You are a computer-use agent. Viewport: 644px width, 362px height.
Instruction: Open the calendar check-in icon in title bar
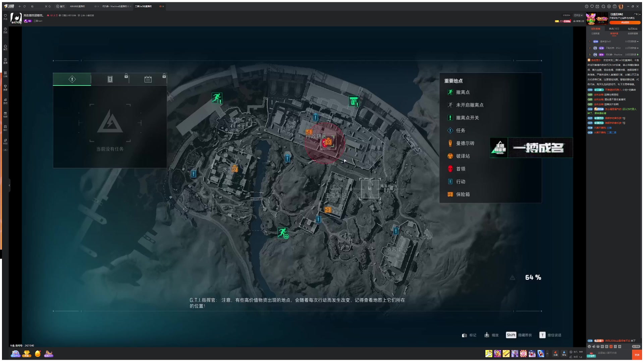pyautogui.click(x=597, y=6)
